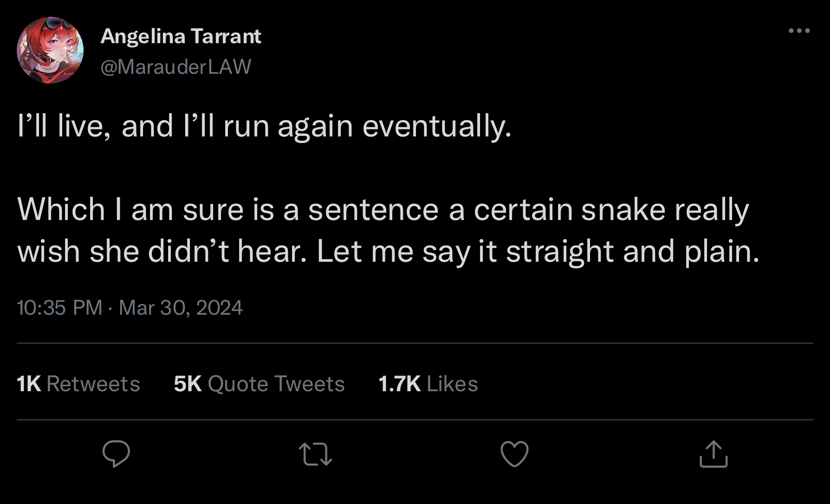Share the tweet via the upload icon
Image resolution: width=830 pixels, height=504 pixels.
(713, 453)
